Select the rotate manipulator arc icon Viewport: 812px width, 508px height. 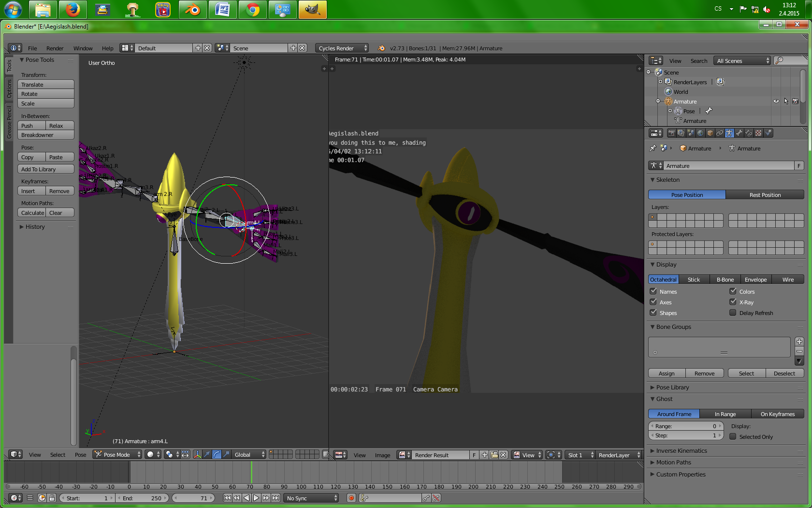[217, 455]
